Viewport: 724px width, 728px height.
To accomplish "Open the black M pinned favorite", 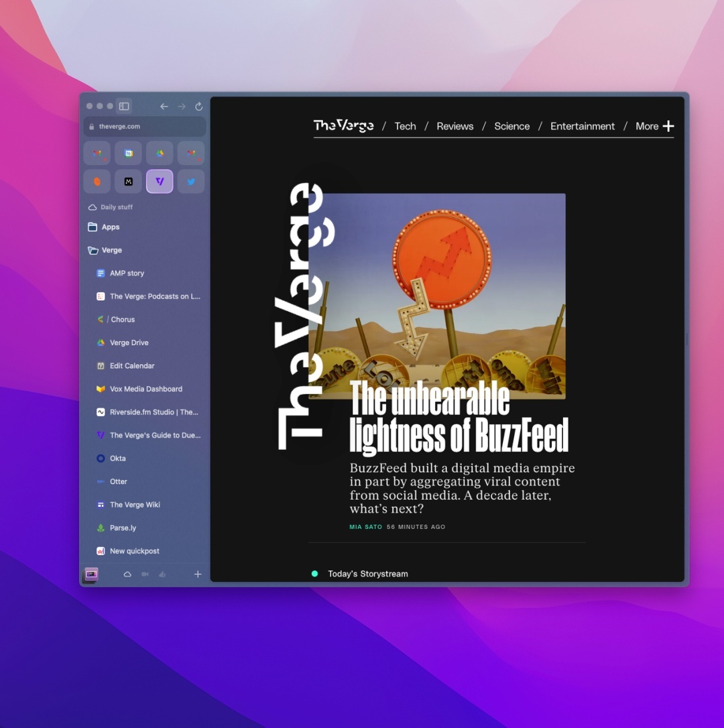I will 128,182.
